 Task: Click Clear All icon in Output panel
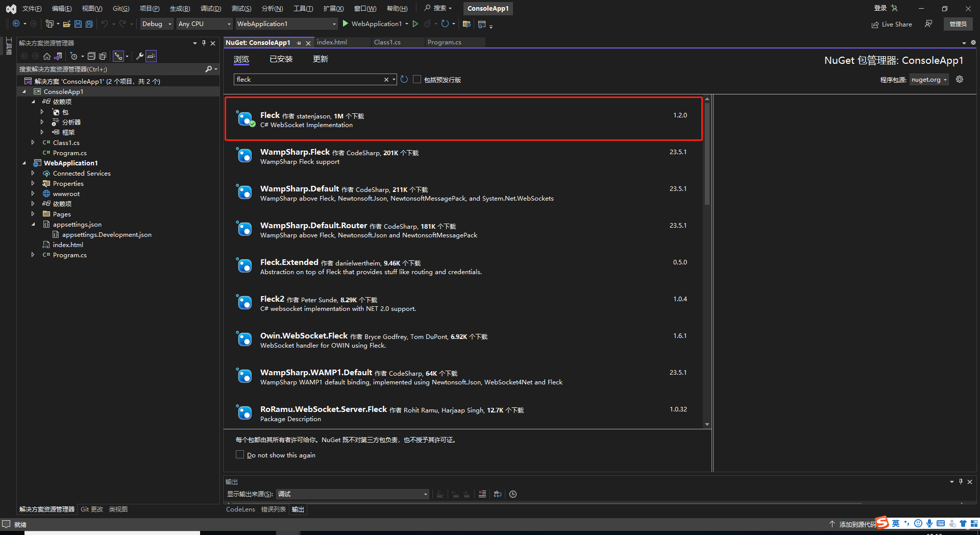482,494
